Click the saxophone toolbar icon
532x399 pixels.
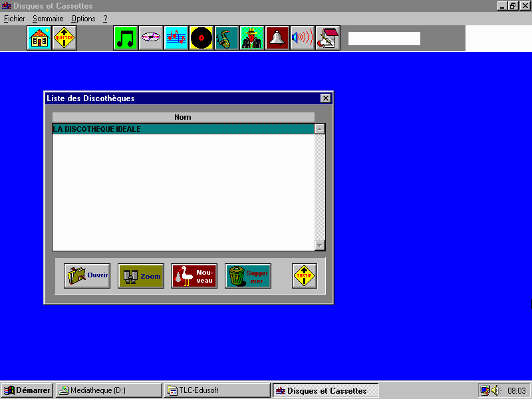pos(227,38)
